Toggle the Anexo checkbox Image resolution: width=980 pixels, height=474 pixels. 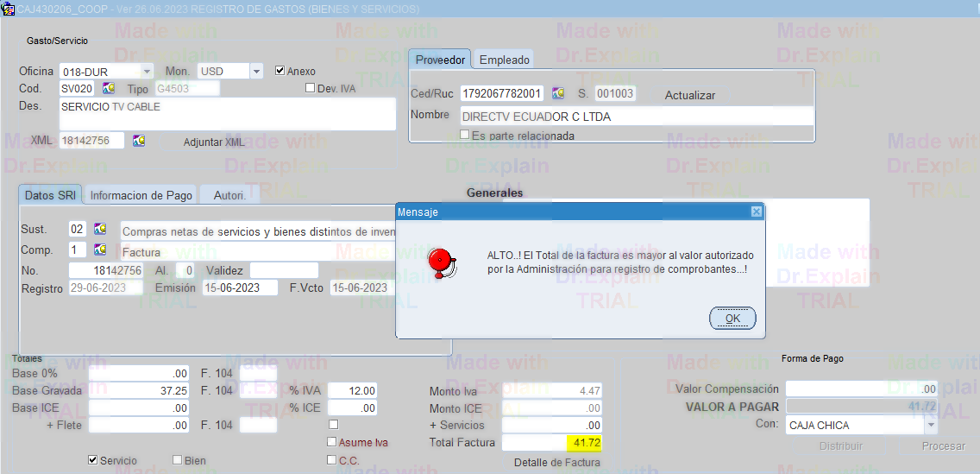pos(280,71)
